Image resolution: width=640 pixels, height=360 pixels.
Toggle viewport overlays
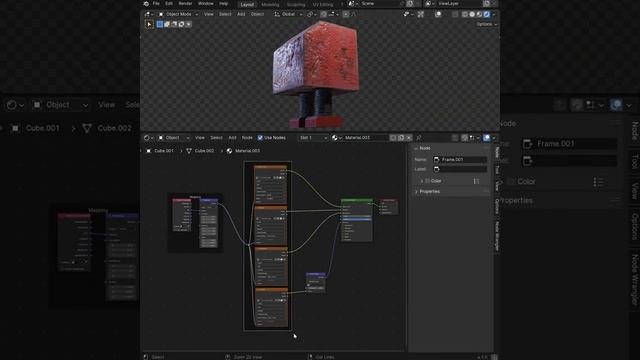click(438, 14)
